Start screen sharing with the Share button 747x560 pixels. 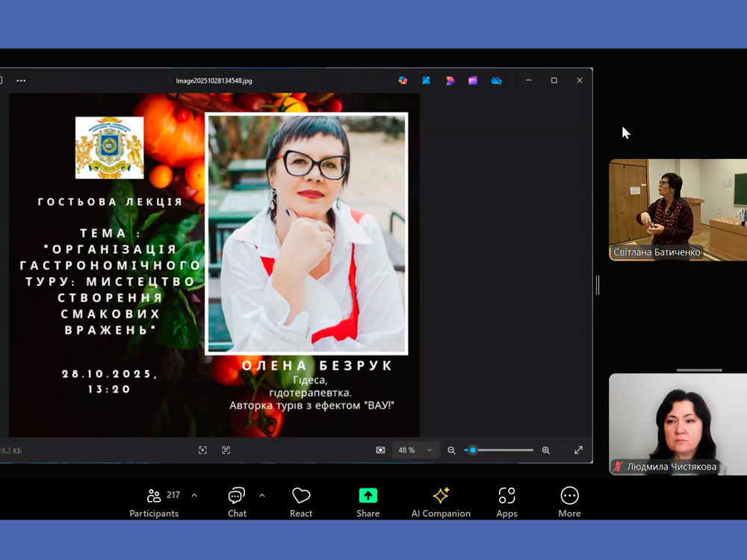point(368,502)
